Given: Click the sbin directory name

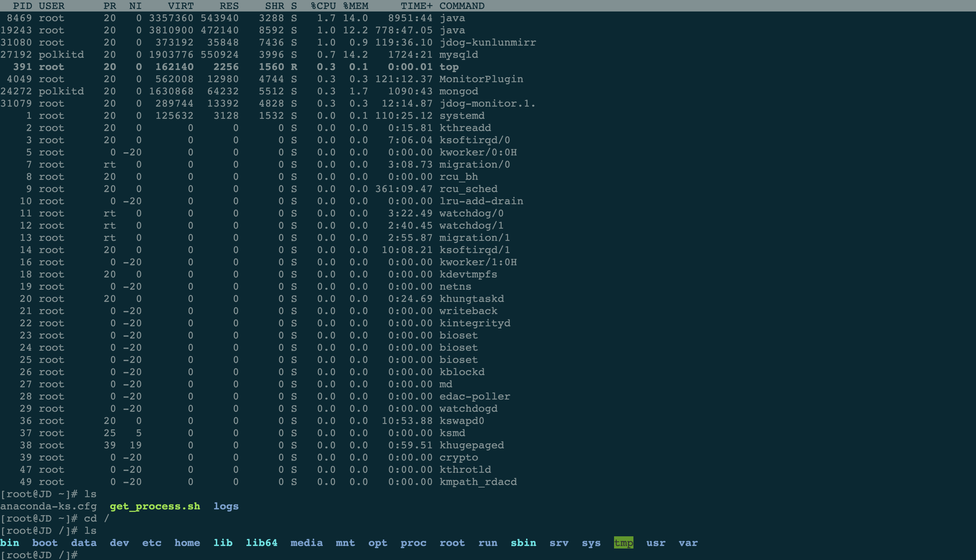Looking at the screenshot, I should coord(523,543).
